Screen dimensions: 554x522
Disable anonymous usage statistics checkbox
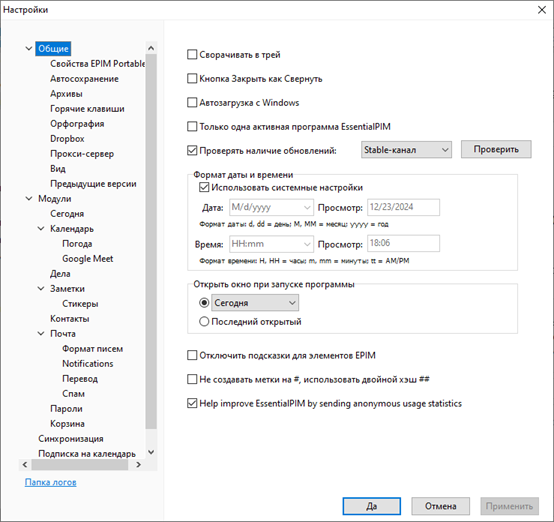[x=192, y=403]
